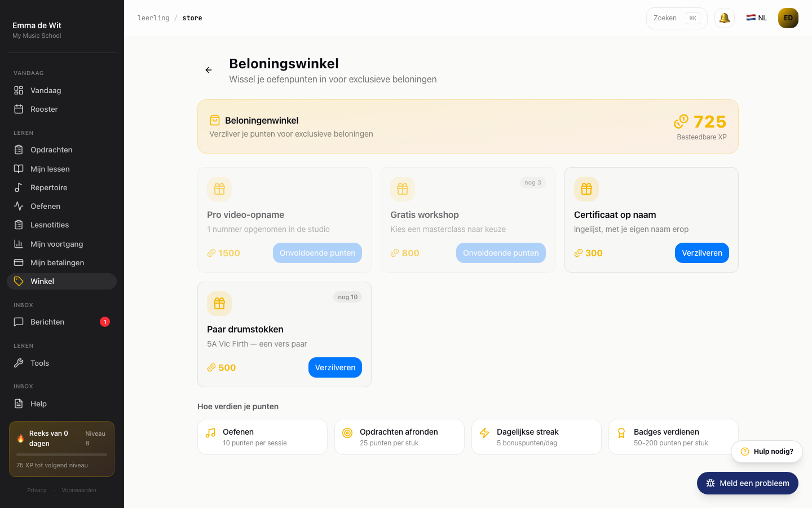Screen dimensions: 812x508
Task: Go to Oefenen in the sidebar
Action: (x=61, y=206)
